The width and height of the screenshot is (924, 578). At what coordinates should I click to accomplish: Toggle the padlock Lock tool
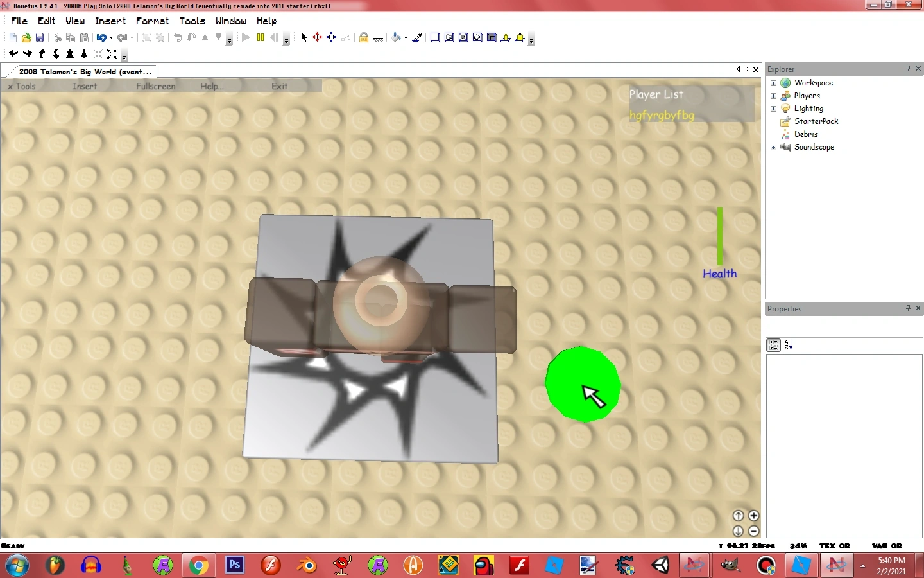coord(364,38)
